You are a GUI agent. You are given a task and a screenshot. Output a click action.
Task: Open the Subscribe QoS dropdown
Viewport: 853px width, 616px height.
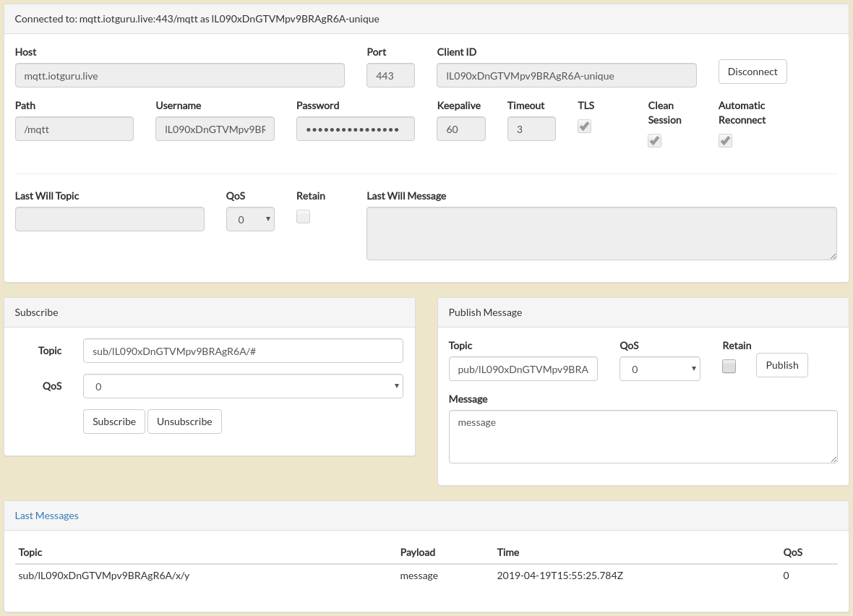click(x=243, y=386)
